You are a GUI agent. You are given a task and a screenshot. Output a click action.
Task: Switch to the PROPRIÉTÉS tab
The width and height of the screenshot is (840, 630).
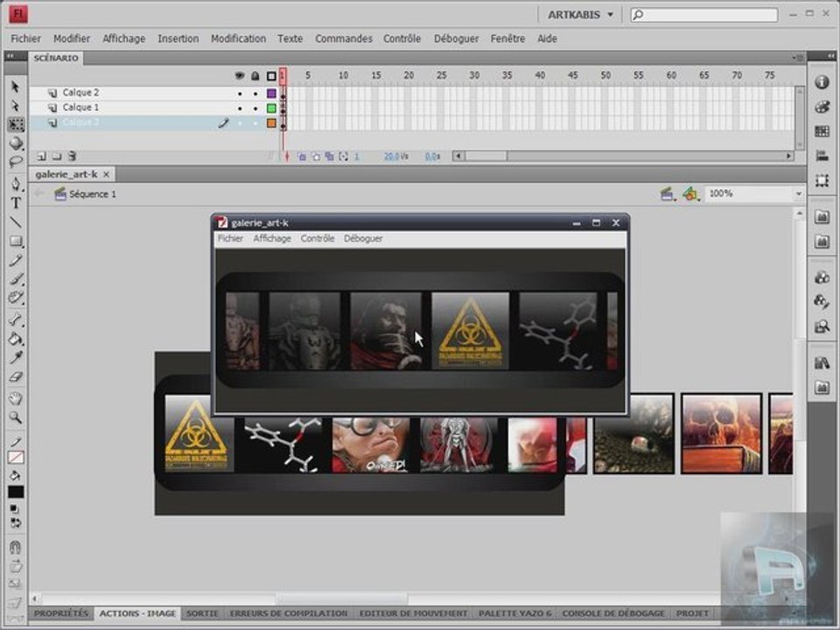coord(61,613)
